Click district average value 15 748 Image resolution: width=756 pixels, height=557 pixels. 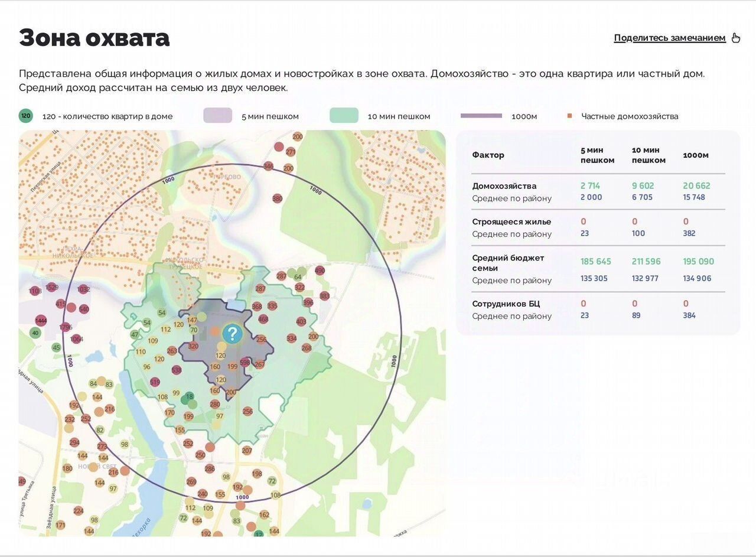click(x=694, y=197)
